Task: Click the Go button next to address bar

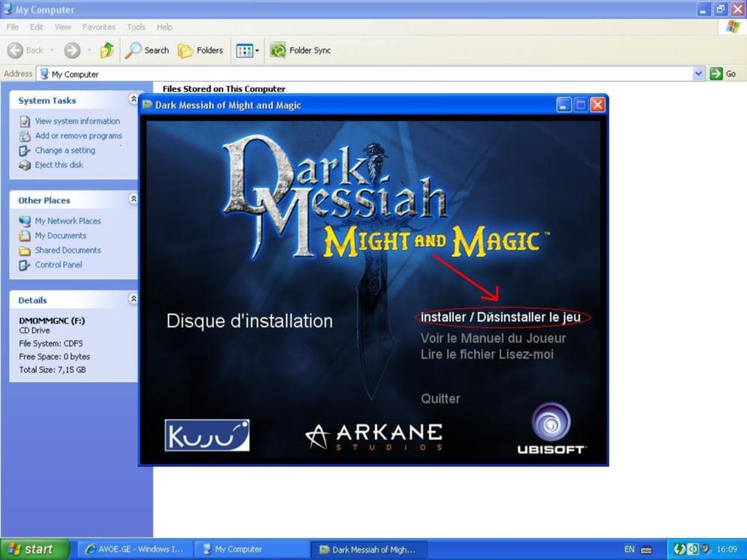Action: (x=722, y=74)
